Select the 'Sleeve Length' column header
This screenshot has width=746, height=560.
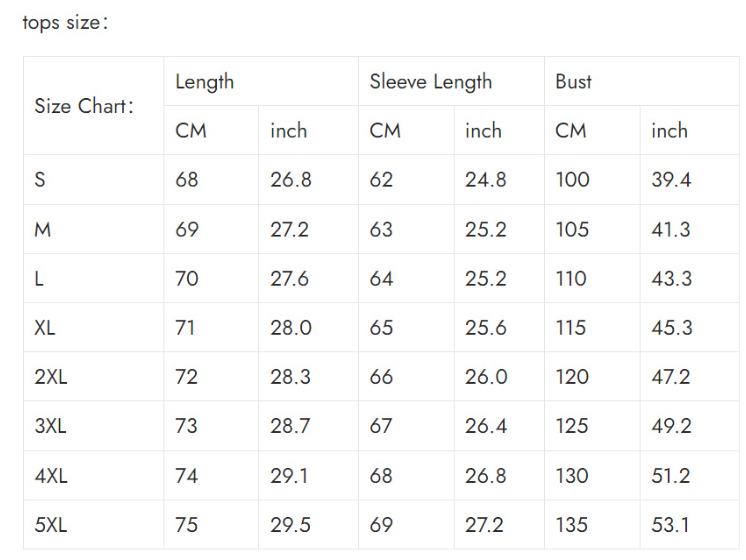[430, 82]
